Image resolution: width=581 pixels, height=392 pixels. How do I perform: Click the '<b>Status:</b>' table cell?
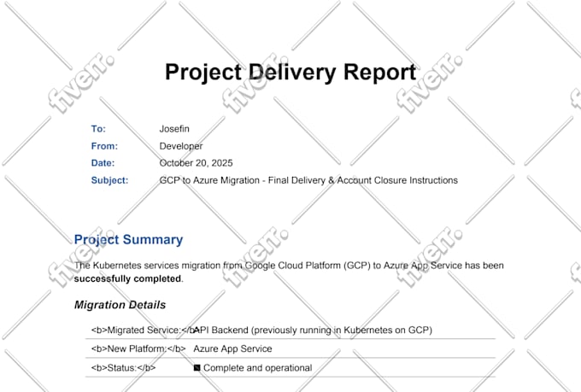123,368
